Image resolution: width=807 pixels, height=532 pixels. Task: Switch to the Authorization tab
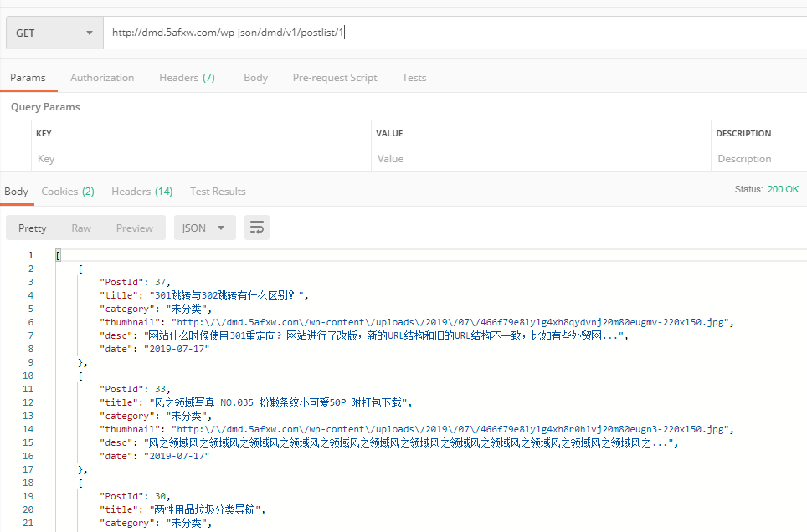(102, 77)
